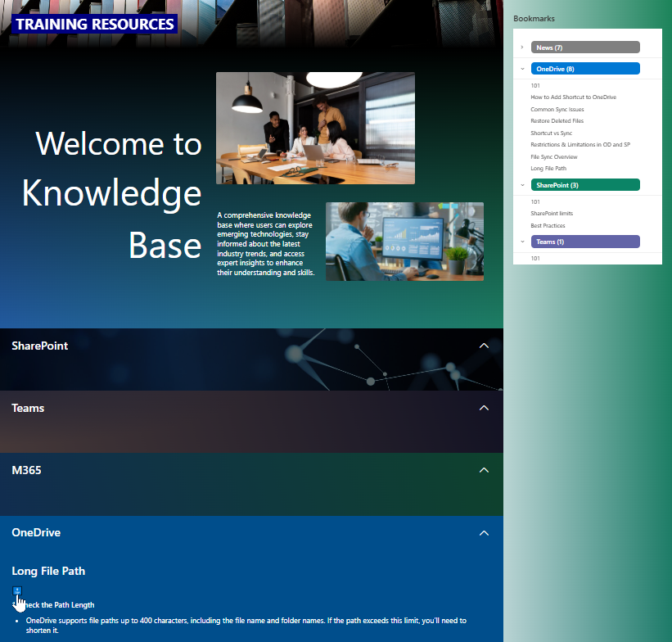This screenshot has width=672, height=642.
Task: Click the man at computer dashboard photo
Action: (404, 242)
